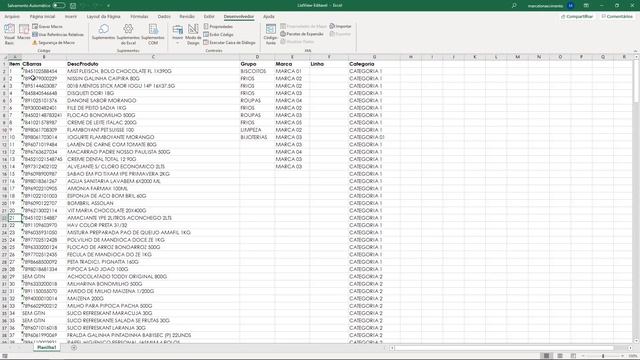
Task: Select the Planilha1 sheet tab
Action: (47, 347)
